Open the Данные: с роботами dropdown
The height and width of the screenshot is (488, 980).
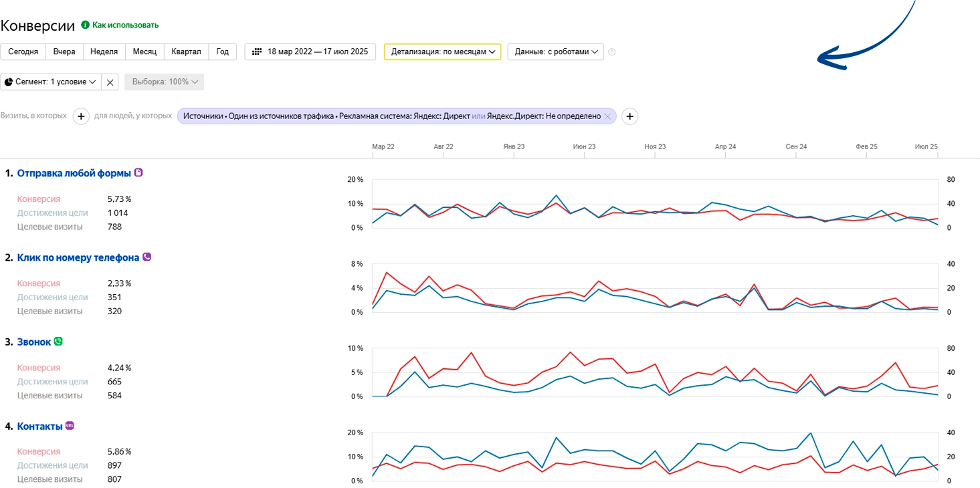pos(556,51)
